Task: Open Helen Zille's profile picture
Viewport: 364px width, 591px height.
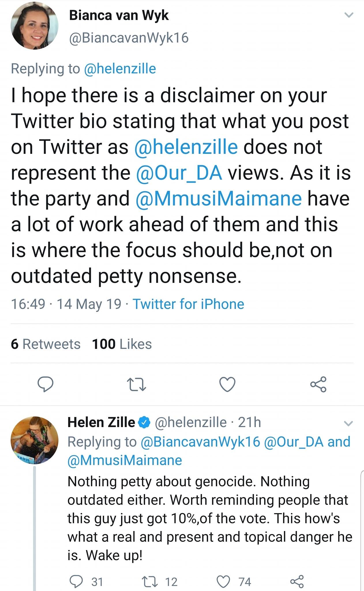Action: tap(34, 440)
